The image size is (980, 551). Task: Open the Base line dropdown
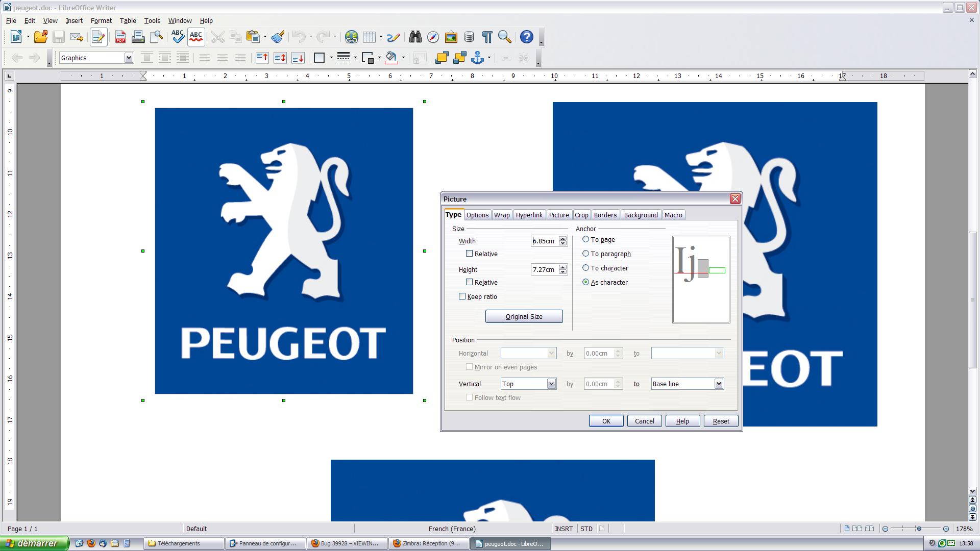(719, 384)
